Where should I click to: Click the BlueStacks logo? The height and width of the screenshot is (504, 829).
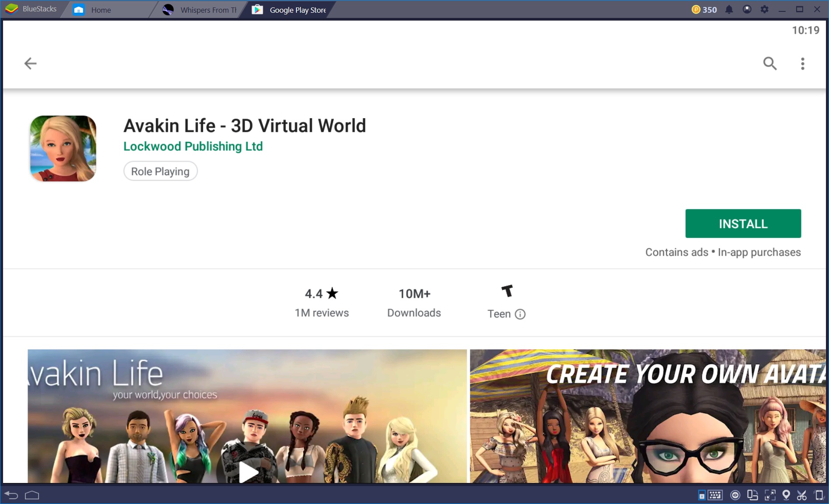click(x=11, y=9)
